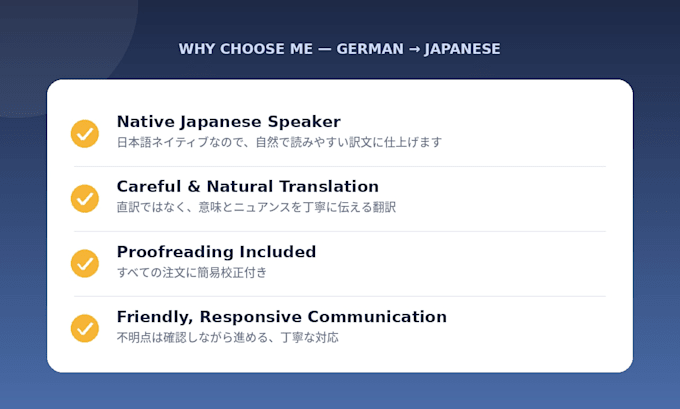Image resolution: width=680 pixels, height=409 pixels.
Task: Click divider line above Proofreading Included row
Action: (340, 231)
